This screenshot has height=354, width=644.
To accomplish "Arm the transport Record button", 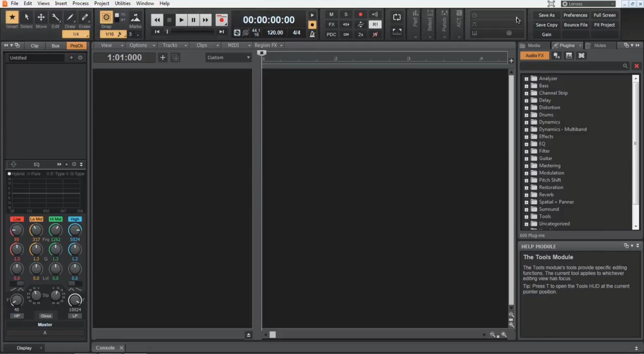I will coord(222,20).
